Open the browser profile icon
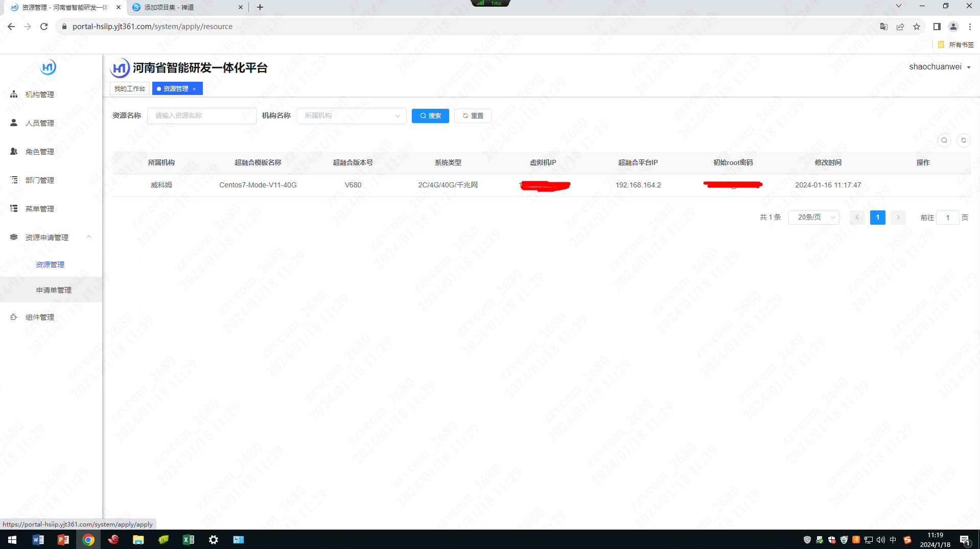980x549 pixels. tap(953, 27)
